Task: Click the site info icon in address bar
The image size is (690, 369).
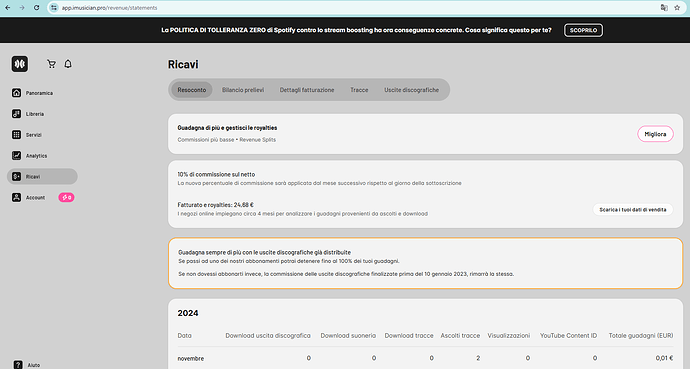Action: [54, 7]
